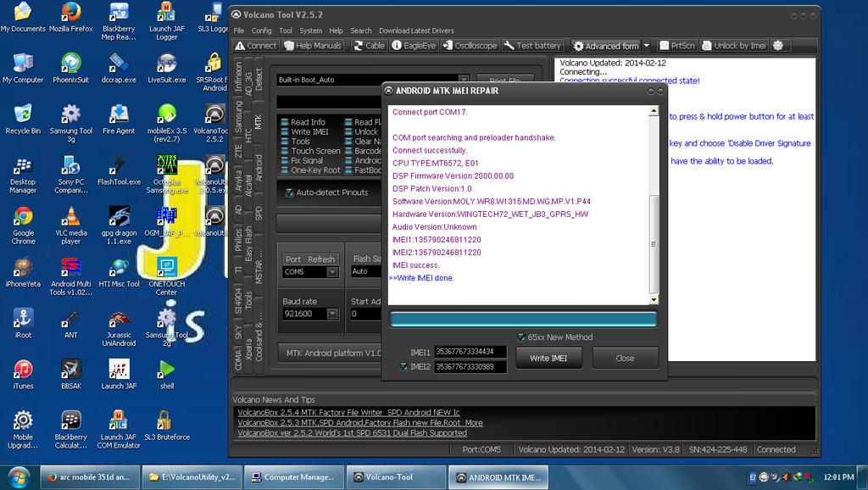
Task: Open the Unlock by Imei tool
Action: 733,46
